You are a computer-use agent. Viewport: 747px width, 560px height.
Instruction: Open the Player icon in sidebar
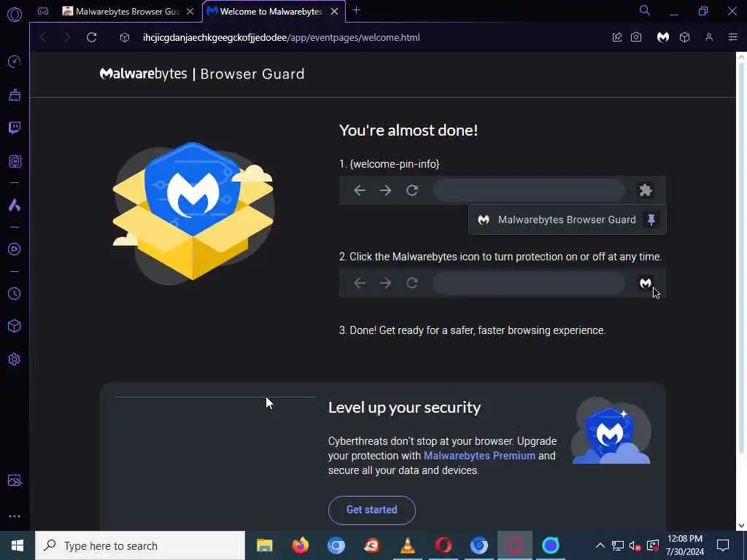coord(15,249)
